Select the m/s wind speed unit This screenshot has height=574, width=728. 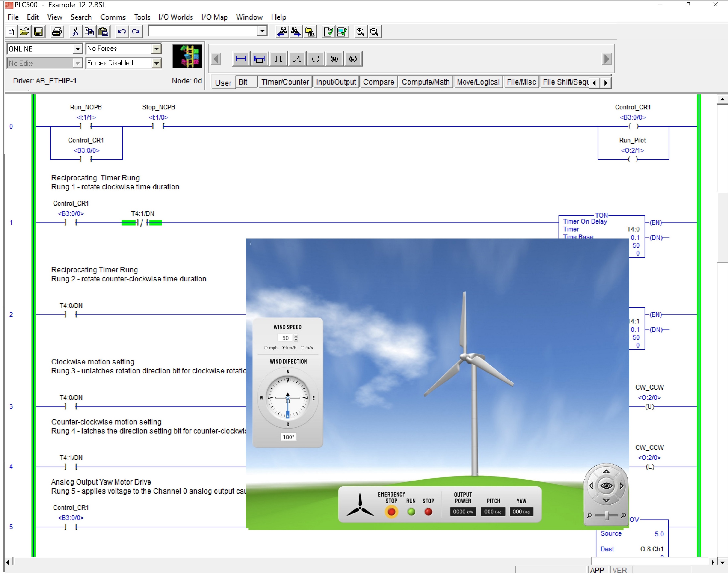point(302,348)
